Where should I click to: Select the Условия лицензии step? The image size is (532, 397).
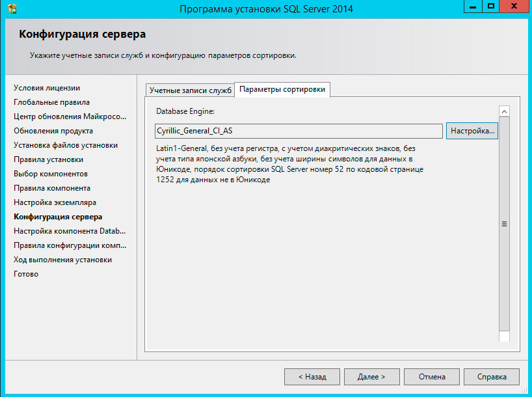coord(47,88)
